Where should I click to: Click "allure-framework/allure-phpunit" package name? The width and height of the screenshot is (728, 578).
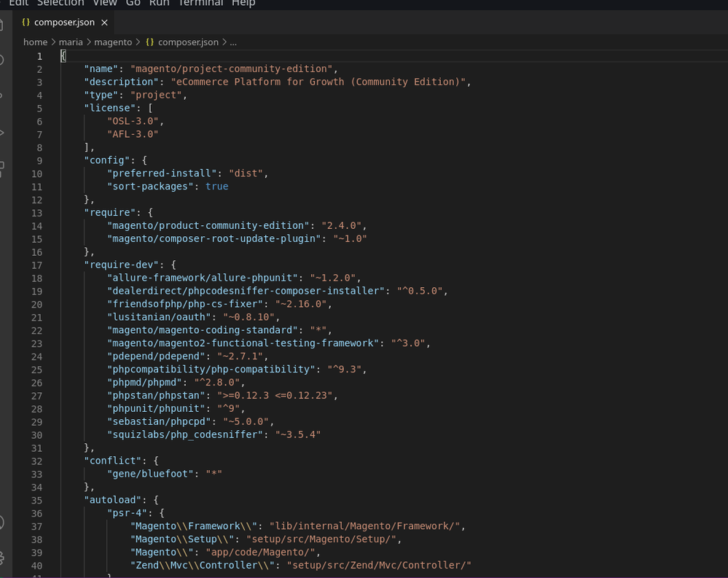[x=203, y=278]
